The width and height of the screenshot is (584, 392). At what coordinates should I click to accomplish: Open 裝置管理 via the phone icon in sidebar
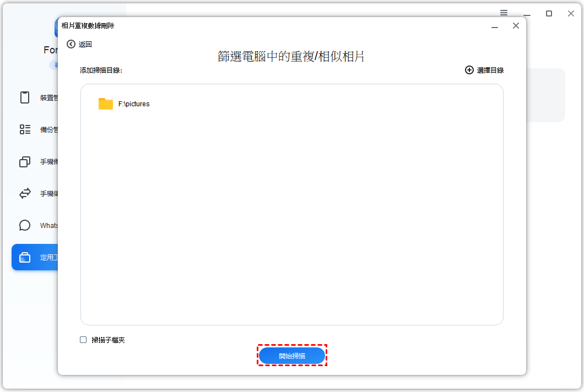coord(25,97)
